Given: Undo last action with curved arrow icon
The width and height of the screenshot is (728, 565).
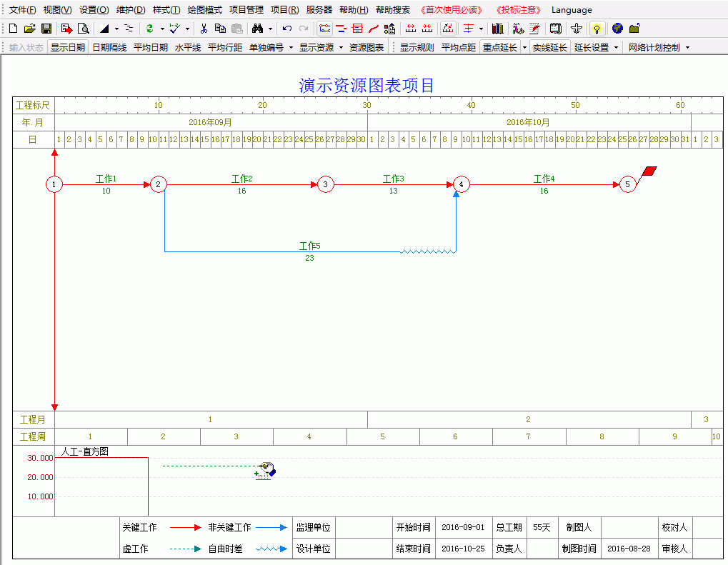Looking at the screenshot, I should pos(287,29).
